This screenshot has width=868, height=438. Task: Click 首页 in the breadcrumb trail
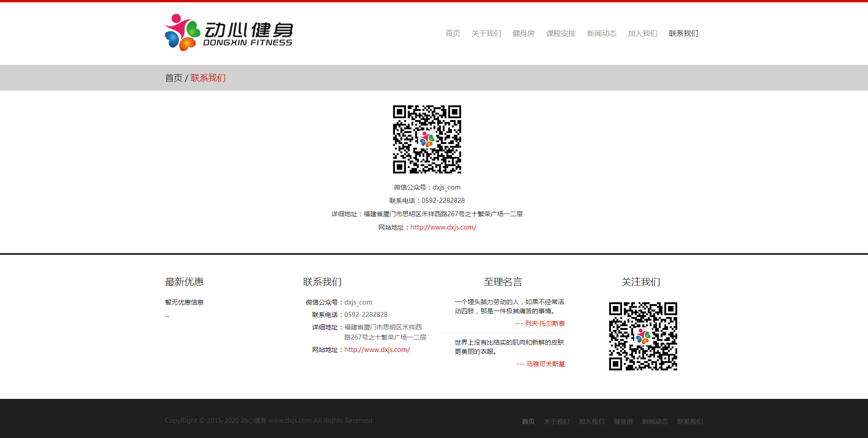pos(173,78)
